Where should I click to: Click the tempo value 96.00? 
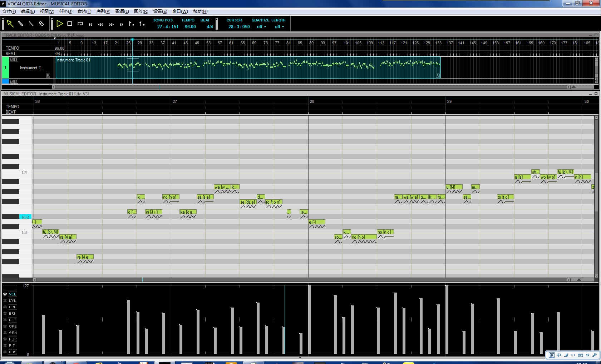(190, 27)
